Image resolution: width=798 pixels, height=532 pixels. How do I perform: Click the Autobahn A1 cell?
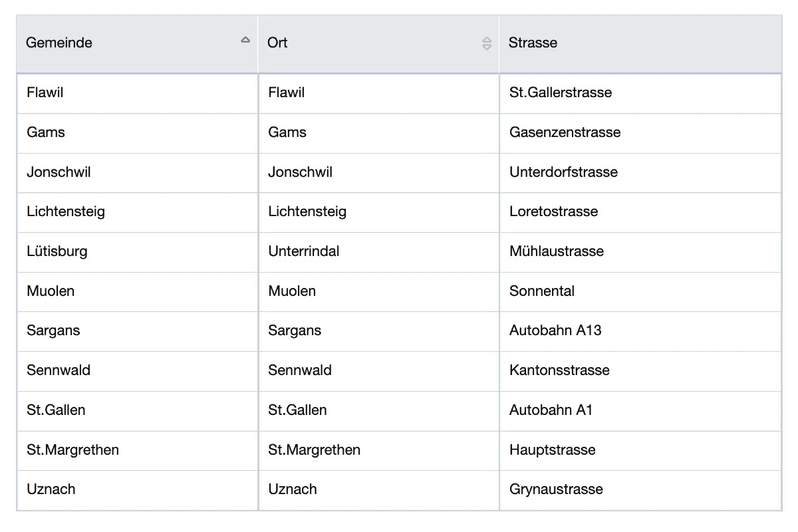click(640, 411)
